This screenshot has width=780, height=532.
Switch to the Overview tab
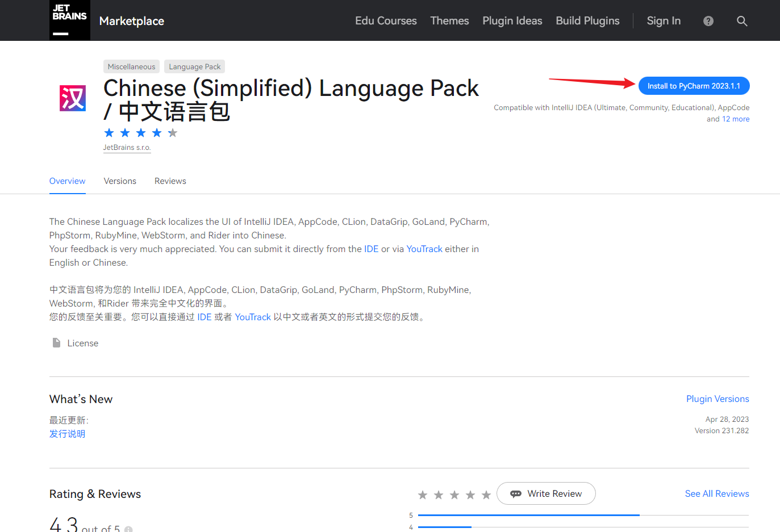[67, 181]
